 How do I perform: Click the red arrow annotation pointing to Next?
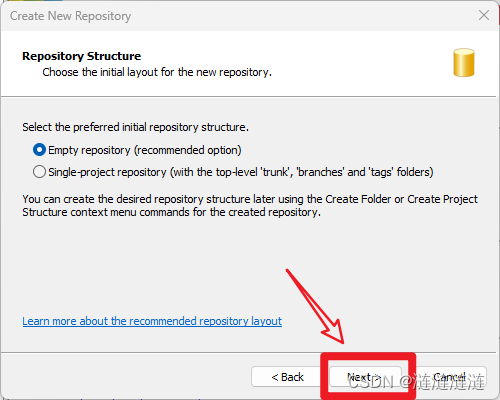point(315,307)
